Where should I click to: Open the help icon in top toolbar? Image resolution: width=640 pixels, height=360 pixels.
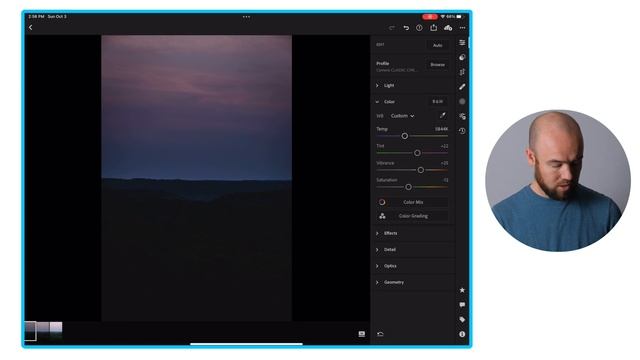pos(419,28)
